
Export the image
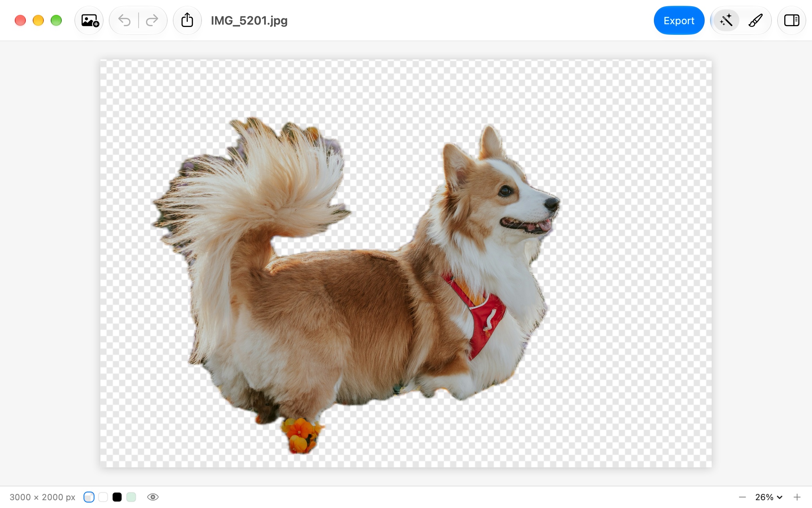[679, 20]
